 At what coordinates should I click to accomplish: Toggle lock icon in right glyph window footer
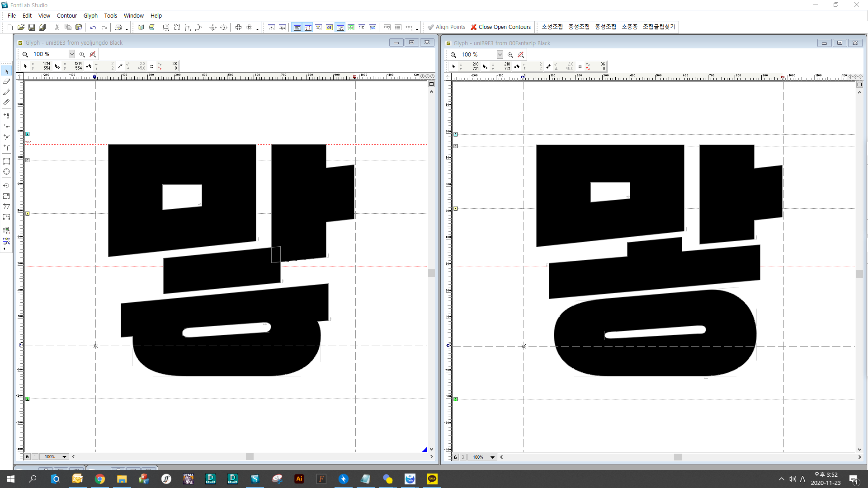pyautogui.click(x=455, y=457)
